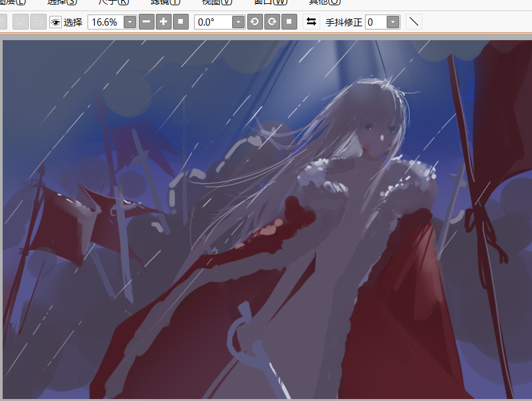The height and width of the screenshot is (401, 532).
Task: Click the 16.6% zoom value field
Action: pyautogui.click(x=105, y=22)
